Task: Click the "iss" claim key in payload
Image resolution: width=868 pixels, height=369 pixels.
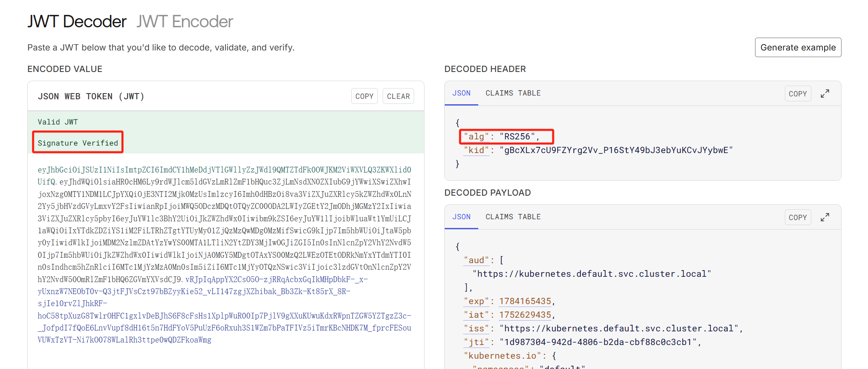Action: pyautogui.click(x=476, y=328)
